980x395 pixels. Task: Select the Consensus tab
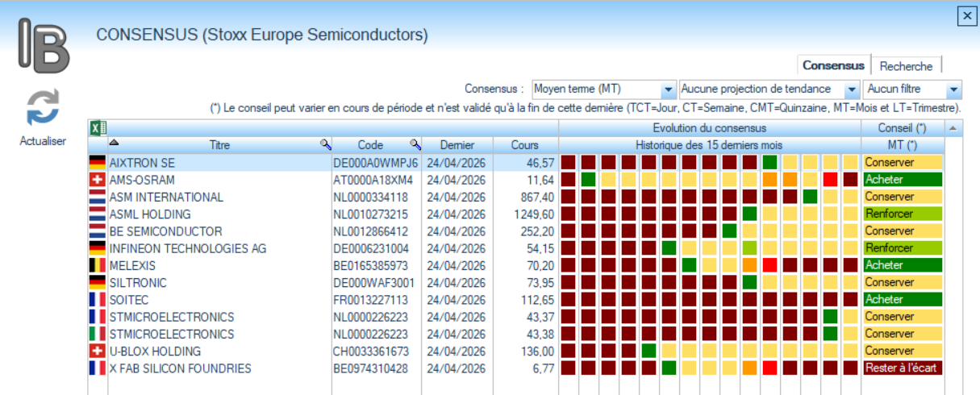click(x=833, y=65)
